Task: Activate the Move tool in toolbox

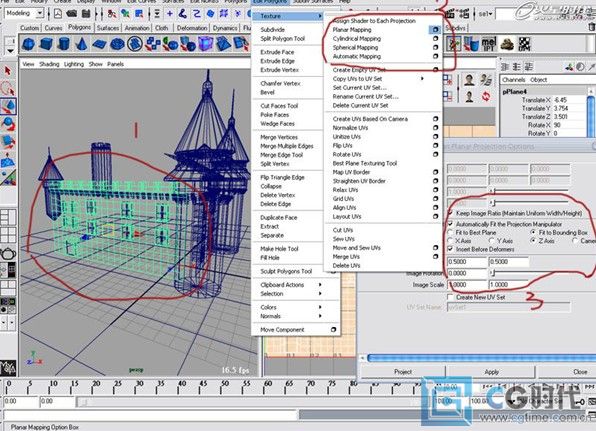Action: (8, 107)
